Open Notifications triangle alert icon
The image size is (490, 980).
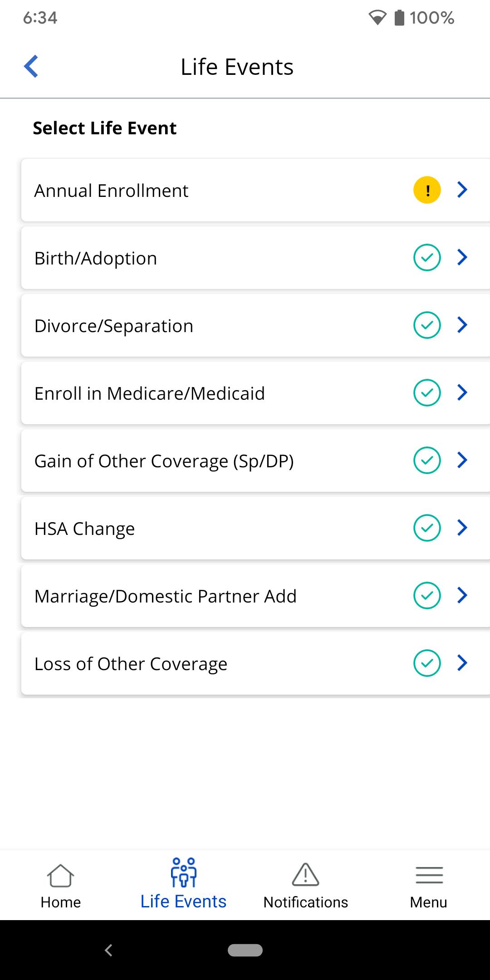pyautogui.click(x=305, y=874)
